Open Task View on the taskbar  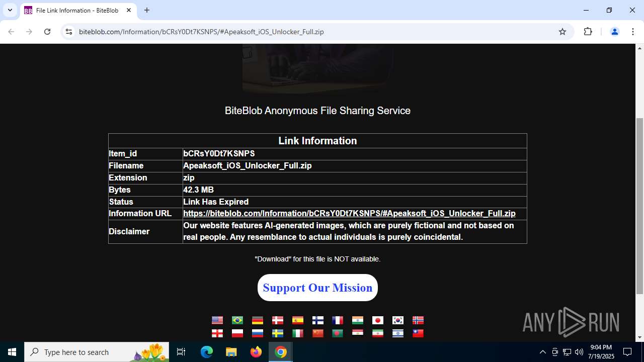181,352
